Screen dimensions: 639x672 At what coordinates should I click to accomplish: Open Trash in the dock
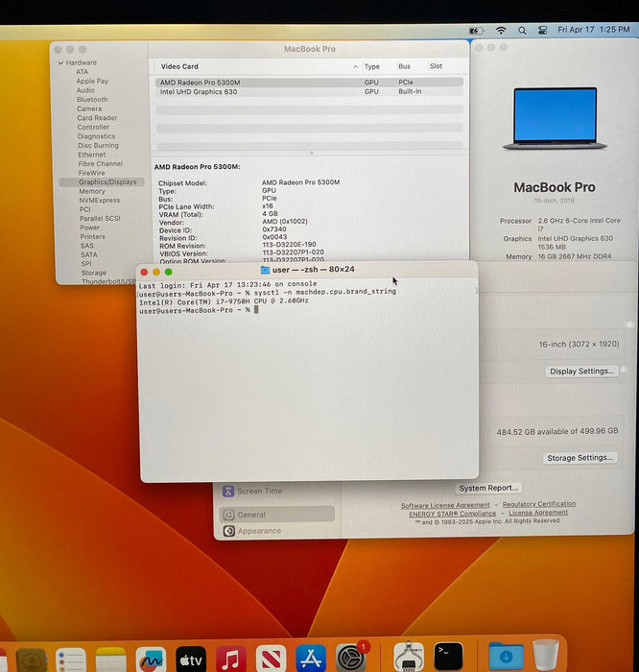[546, 655]
